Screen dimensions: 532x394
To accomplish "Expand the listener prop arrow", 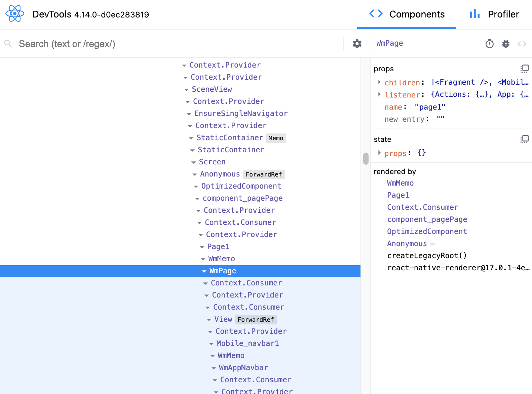I will point(379,94).
